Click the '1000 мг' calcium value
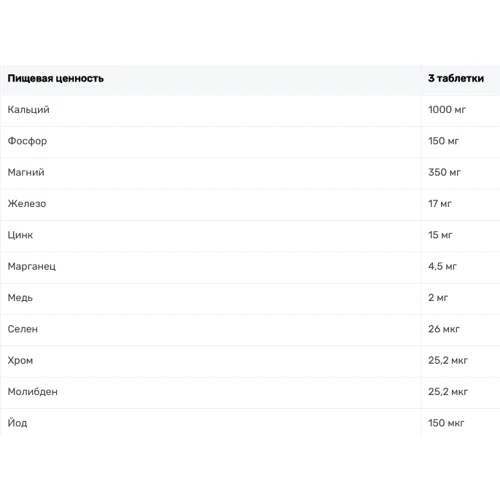 point(447,110)
